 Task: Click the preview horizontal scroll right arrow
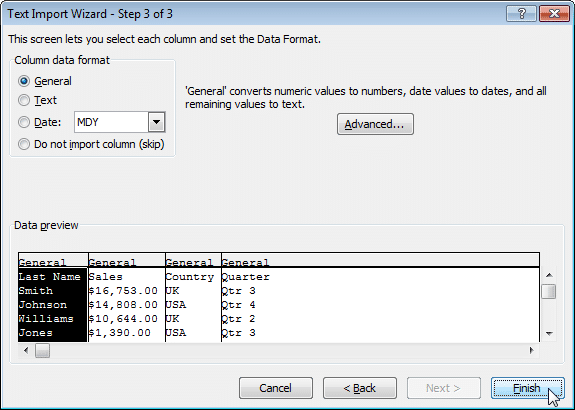[531, 351]
